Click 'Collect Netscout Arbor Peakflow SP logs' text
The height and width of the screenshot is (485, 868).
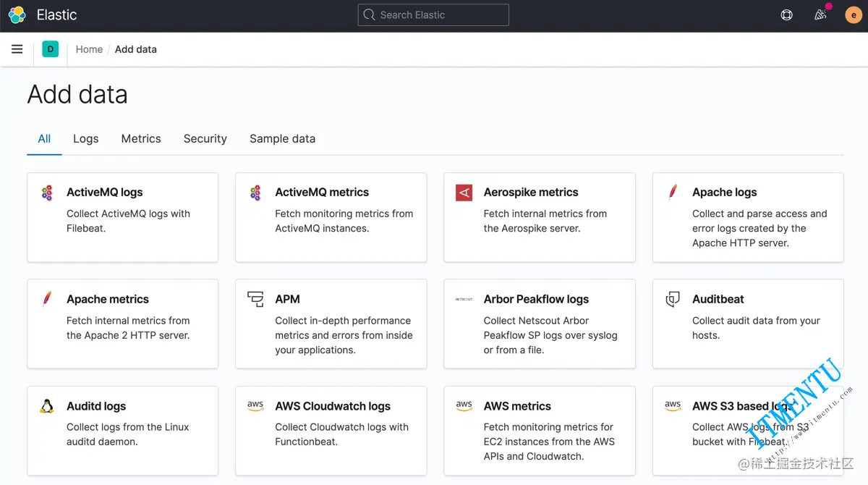[x=550, y=335]
